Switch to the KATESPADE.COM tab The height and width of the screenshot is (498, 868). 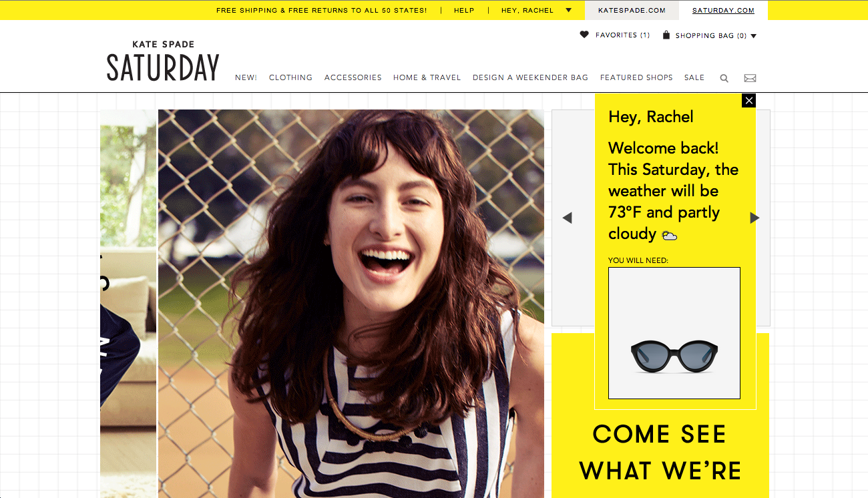[x=632, y=10]
